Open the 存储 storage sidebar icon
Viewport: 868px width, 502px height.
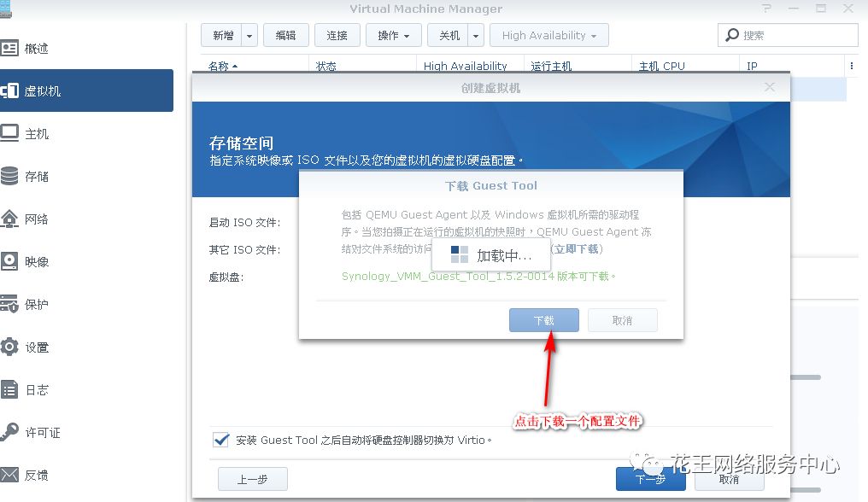pyautogui.click(x=9, y=176)
